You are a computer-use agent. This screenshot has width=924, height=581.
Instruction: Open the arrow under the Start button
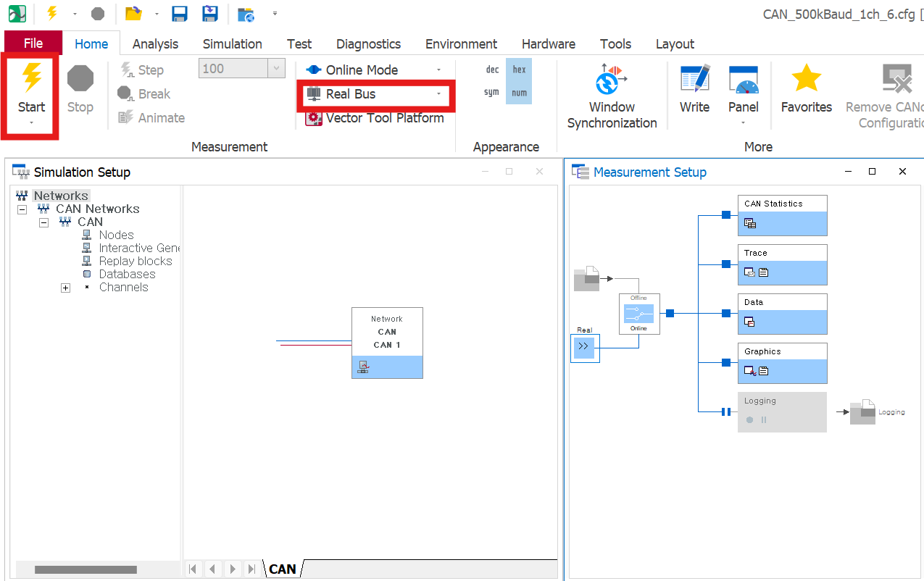(32, 123)
